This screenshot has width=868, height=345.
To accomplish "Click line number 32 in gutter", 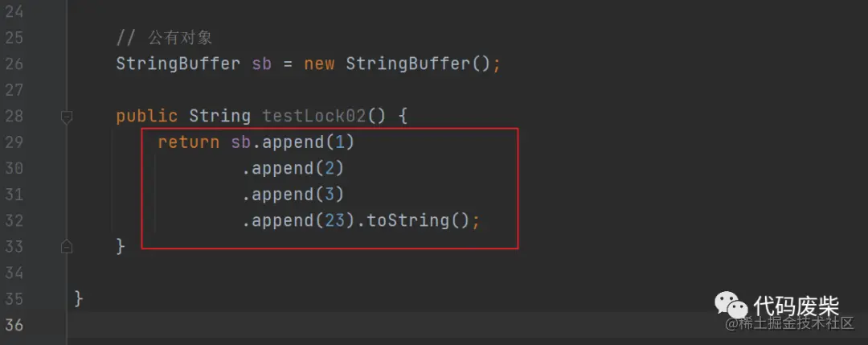I will click(14, 221).
